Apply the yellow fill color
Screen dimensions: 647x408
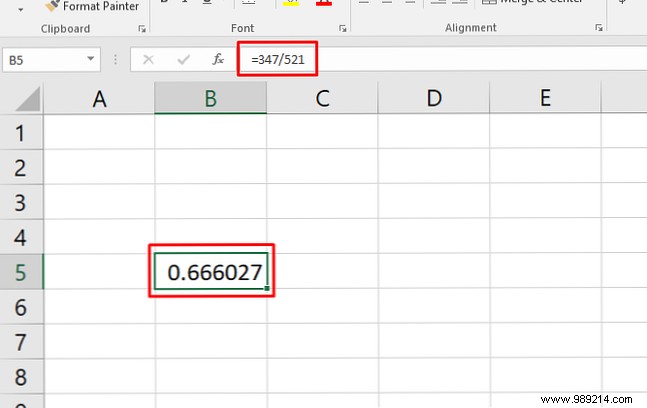pyautogui.click(x=291, y=3)
